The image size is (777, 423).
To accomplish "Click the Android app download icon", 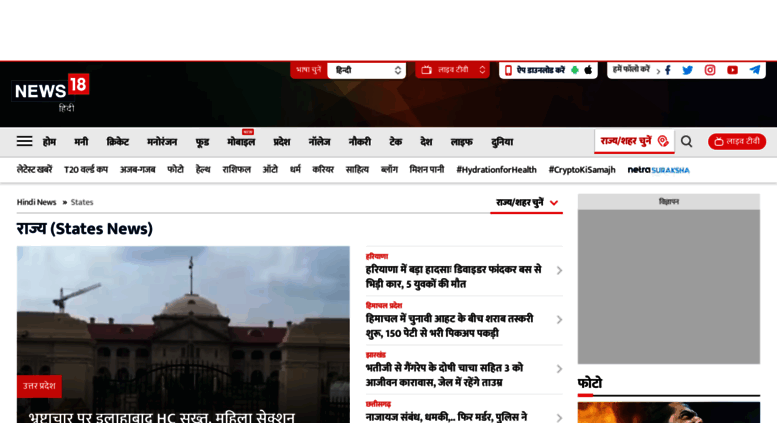I will 575,70.
